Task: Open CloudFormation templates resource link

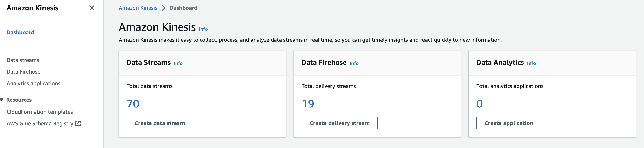Action: [40, 112]
